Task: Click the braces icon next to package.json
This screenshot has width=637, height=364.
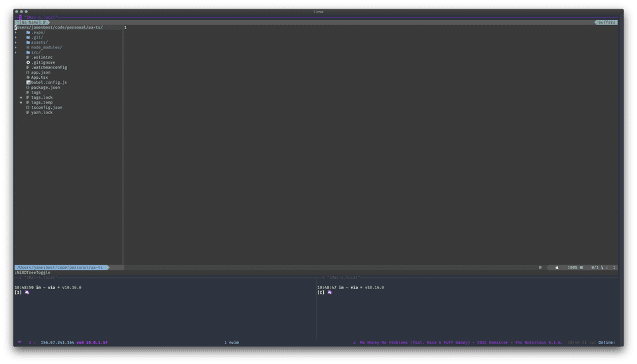Action: click(28, 88)
